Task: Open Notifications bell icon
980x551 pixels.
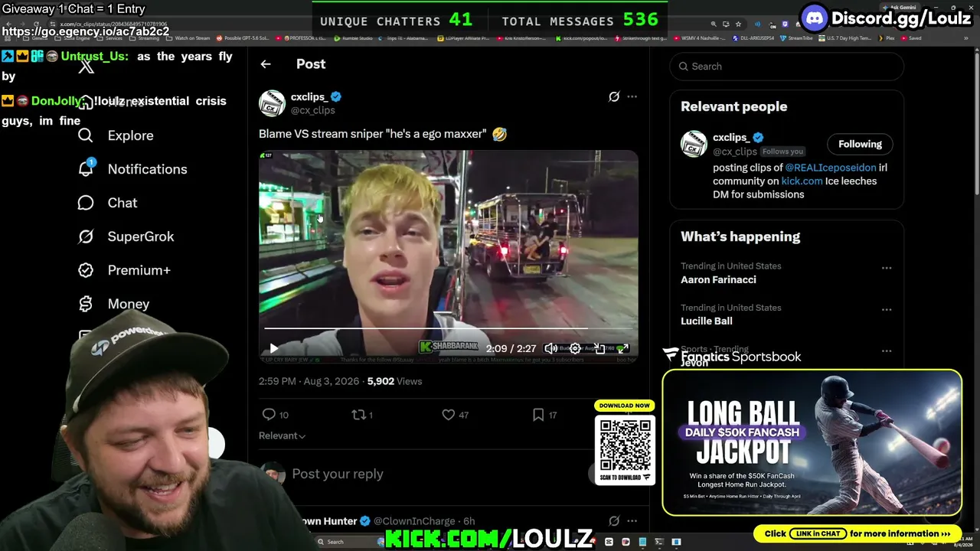Action: pos(86,168)
